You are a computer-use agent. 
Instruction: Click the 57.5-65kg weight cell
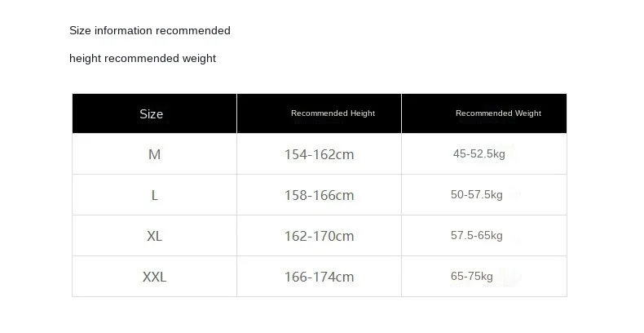click(477, 235)
